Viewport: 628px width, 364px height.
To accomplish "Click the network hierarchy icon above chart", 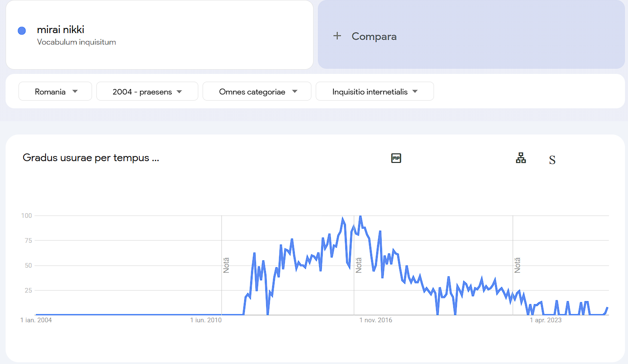I will (521, 158).
